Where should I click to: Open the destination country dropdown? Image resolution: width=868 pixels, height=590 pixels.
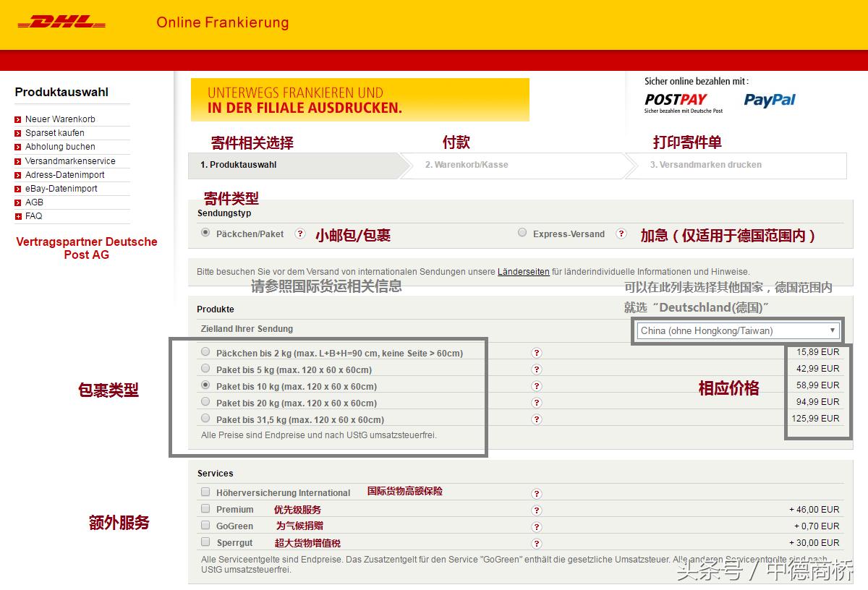737,330
